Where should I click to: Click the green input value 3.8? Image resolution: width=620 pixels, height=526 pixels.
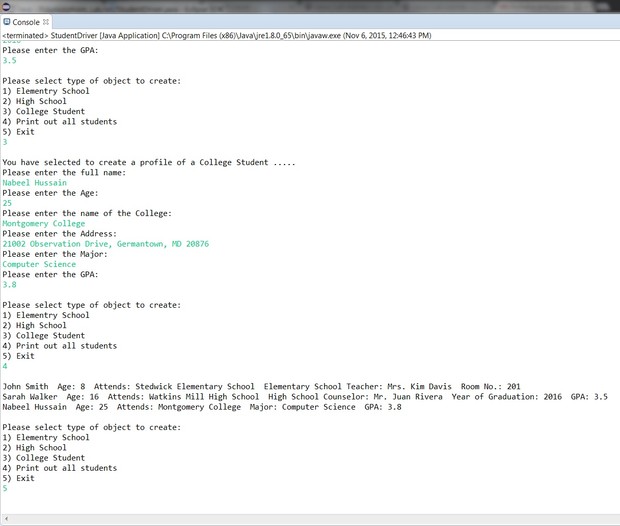click(9, 285)
